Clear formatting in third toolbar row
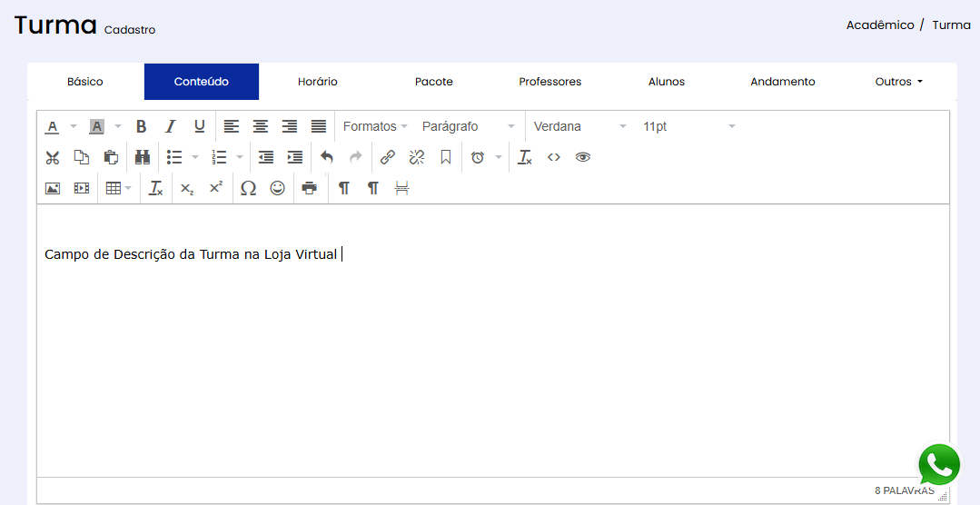Viewport: 980px width, 505px height. click(155, 188)
